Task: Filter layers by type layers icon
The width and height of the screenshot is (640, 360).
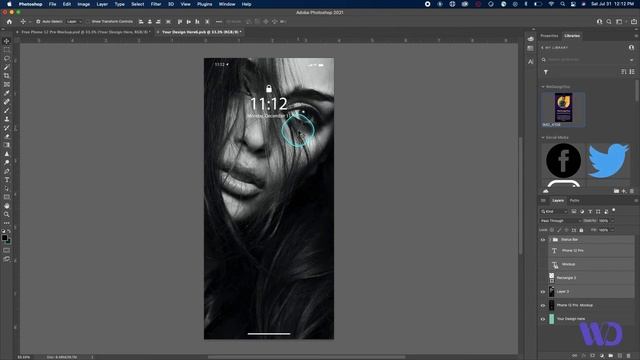Action: tap(590, 211)
